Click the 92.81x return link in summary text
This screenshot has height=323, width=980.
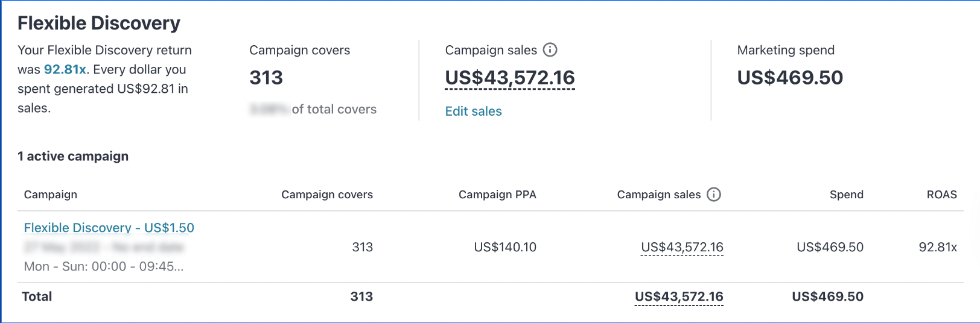[x=65, y=69]
